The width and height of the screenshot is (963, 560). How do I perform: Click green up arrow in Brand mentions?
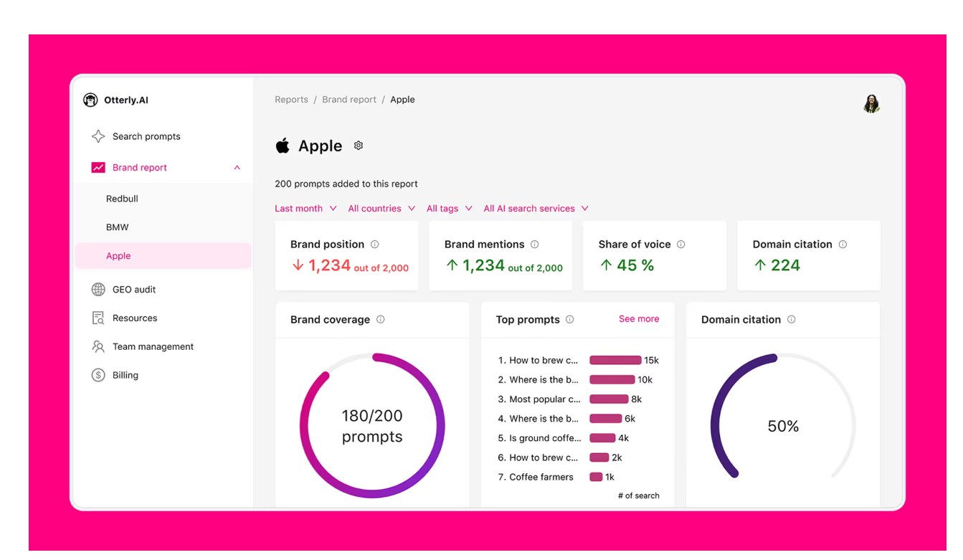[452, 265]
